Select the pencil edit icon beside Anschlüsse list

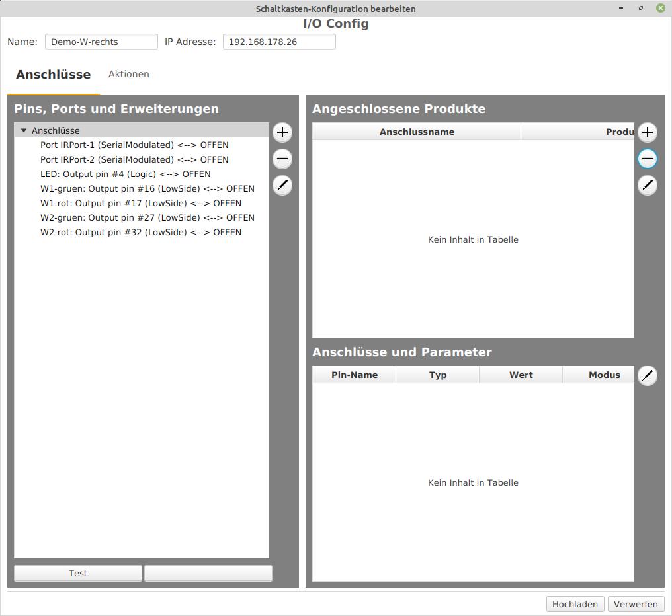pyautogui.click(x=282, y=186)
